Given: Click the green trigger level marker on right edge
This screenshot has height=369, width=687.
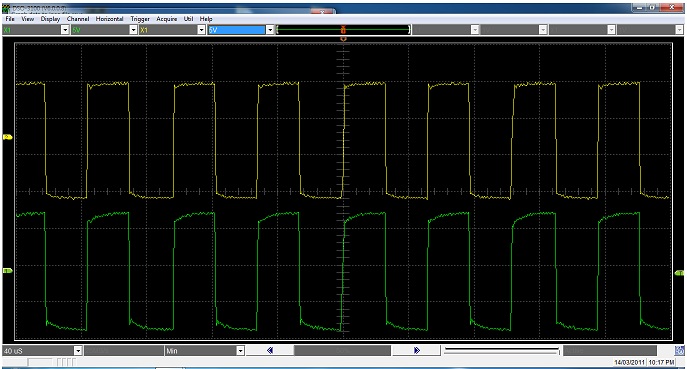Looking at the screenshot, I should pyautogui.click(x=679, y=273).
